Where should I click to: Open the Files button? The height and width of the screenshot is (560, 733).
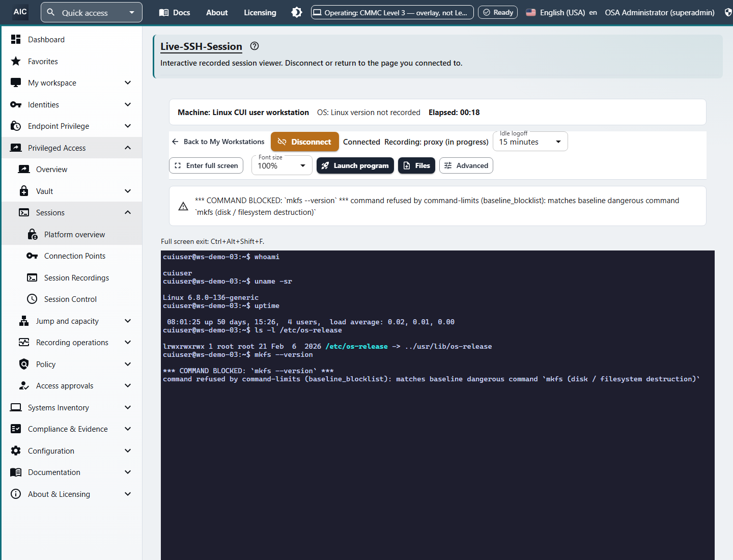click(416, 165)
